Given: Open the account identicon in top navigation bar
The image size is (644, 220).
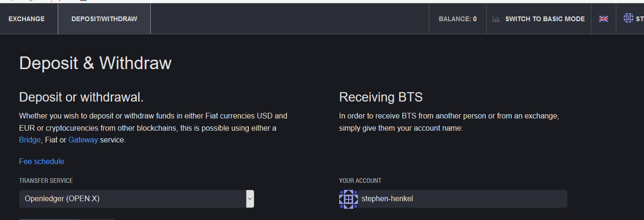Looking at the screenshot, I should pos(628,18).
